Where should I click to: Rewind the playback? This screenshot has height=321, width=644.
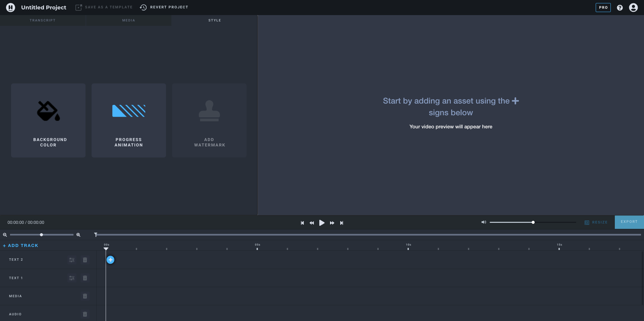pos(312,223)
